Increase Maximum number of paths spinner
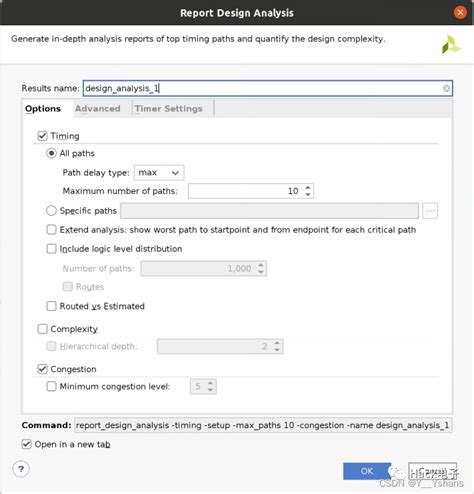The width and height of the screenshot is (474, 494). click(x=308, y=188)
